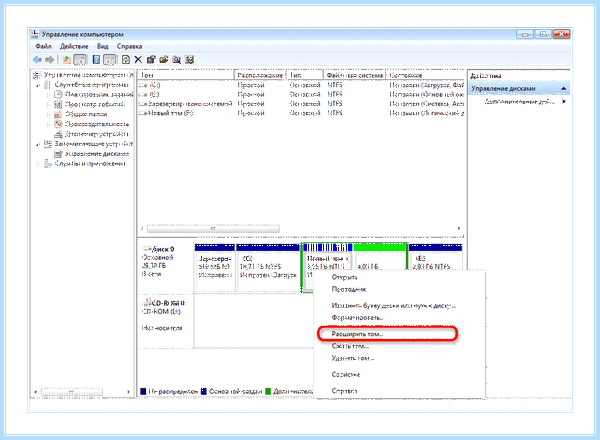Click the open-folder toolbar icon
Viewport: 600px width, 440px height.
(164, 60)
